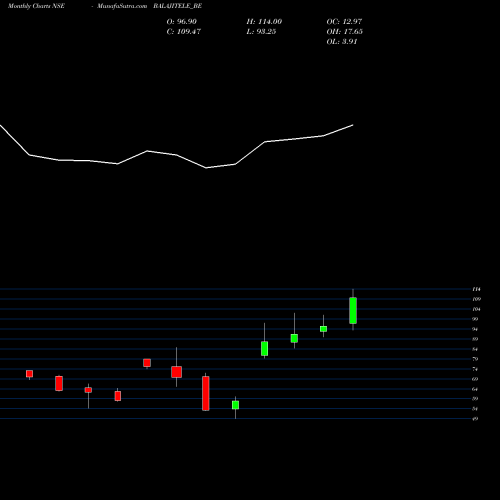Select the 'OC: 12.97' value
The image size is (500, 500).
click(x=344, y=22)
